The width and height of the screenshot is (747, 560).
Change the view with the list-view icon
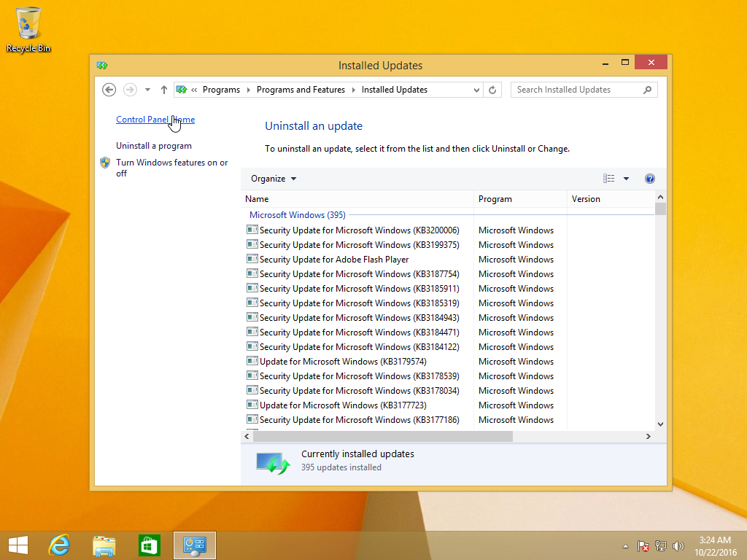pos(608,178)
